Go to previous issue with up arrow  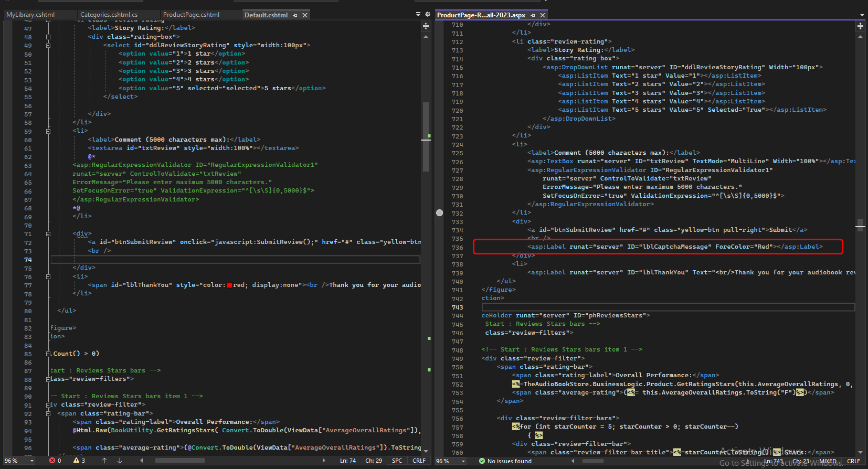tap(104, 461)
